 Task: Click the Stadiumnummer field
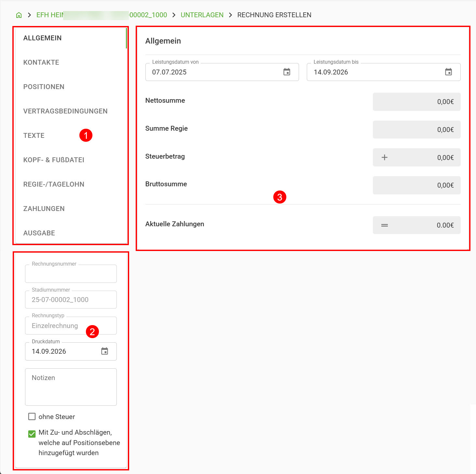71,299
